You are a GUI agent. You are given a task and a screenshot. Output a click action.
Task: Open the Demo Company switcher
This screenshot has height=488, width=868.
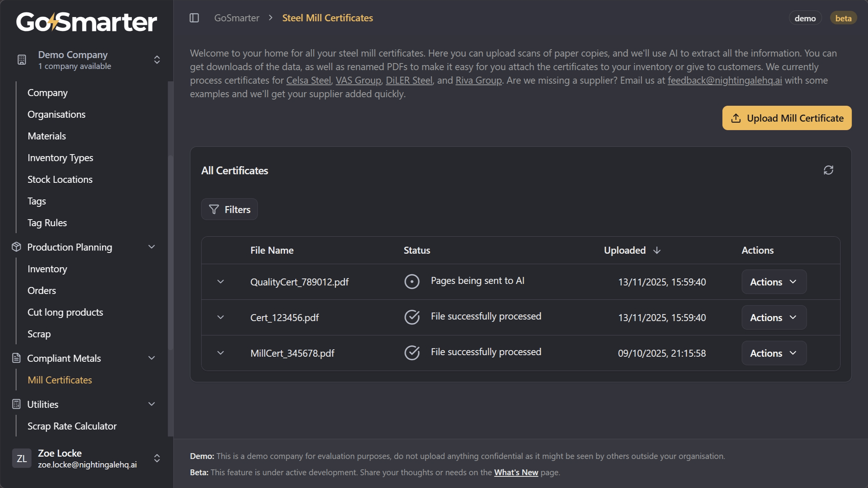click(157, 60)
